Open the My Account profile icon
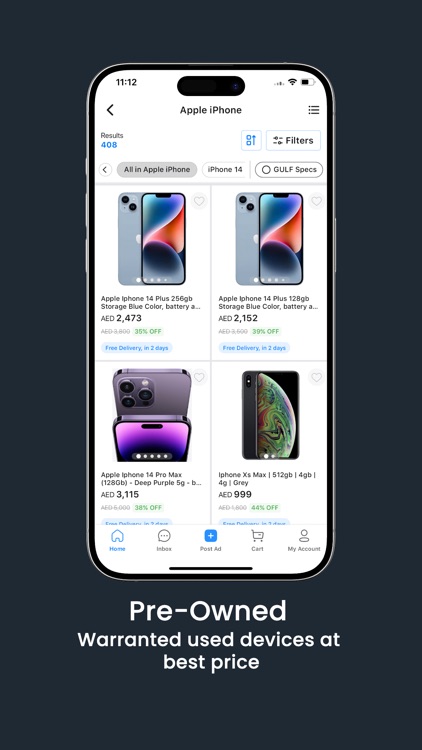Image resolution: width=422 pixels, height=750 pixels. click(304, 536)
